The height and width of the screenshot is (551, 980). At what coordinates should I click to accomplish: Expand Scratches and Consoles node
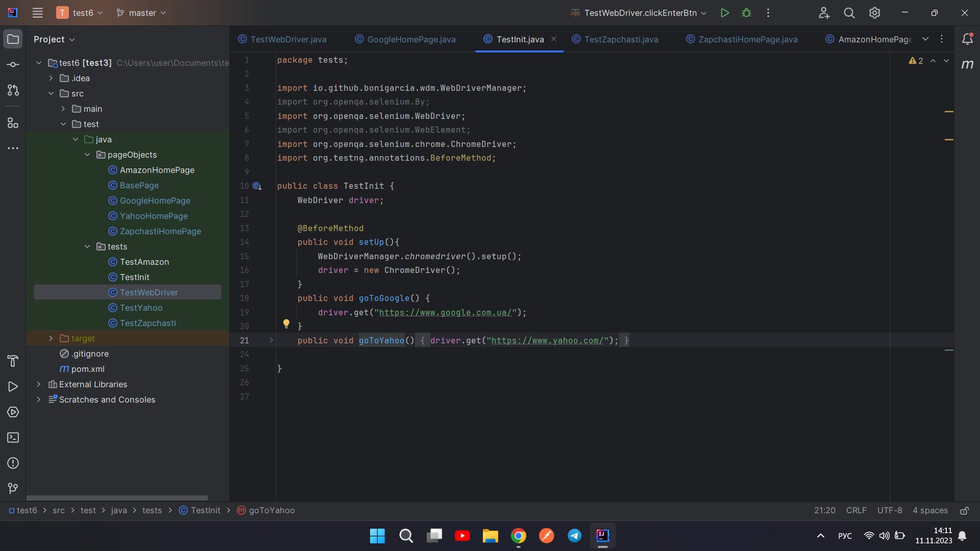click(x=39, y=399)
